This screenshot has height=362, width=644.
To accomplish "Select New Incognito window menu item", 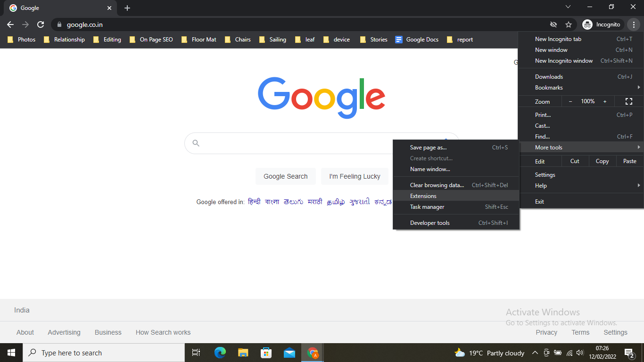I will click(x=581, y=61).
